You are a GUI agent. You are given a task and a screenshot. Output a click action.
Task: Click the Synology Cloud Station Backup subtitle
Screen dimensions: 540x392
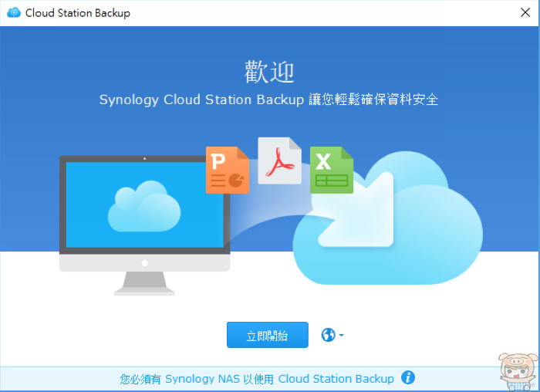268,100
